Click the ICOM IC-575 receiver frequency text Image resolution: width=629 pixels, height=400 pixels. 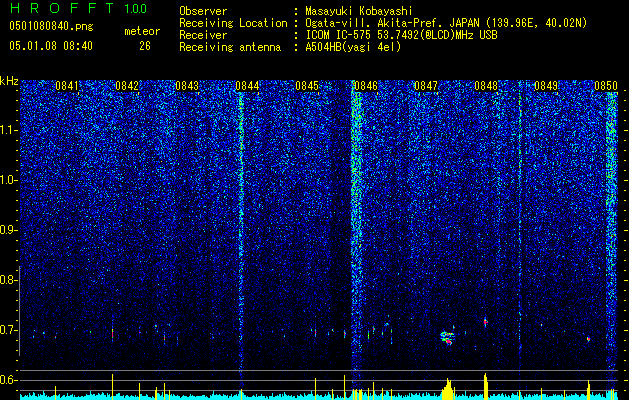(401, 35)
